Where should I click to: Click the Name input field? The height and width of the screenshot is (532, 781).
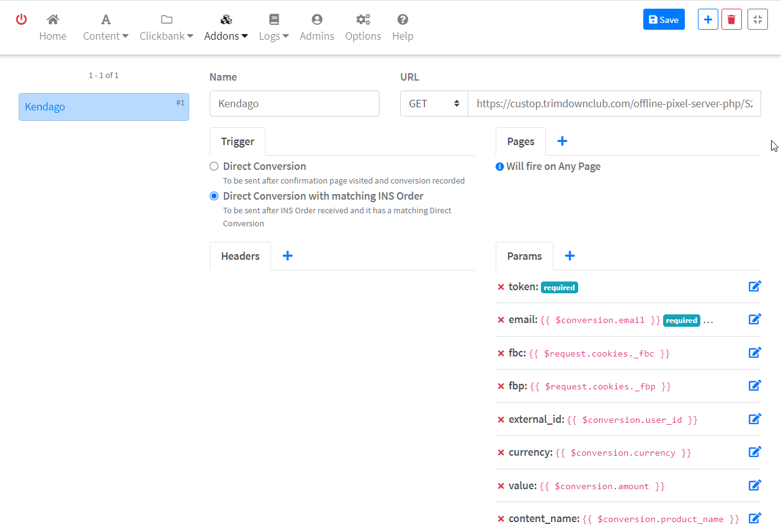click(x=294, y=104)
